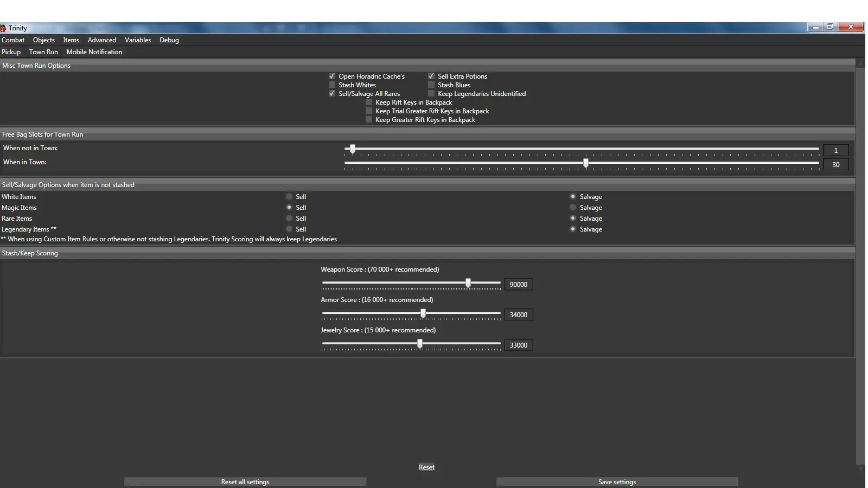Image resolution: width=868 pixels, height=488 pixels.
Task: Enable Keep Legendaries Unidentified checkbox
Action: click(x=431, y=94)
